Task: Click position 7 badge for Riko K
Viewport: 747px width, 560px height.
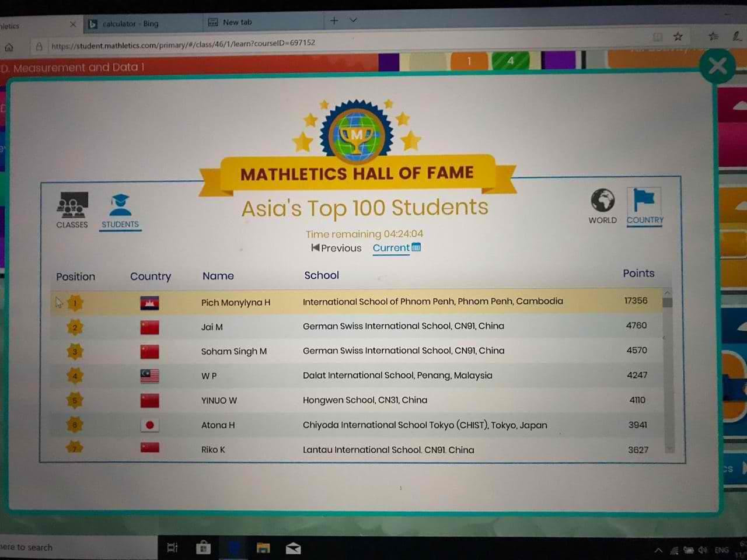Action: pos(75,448)
